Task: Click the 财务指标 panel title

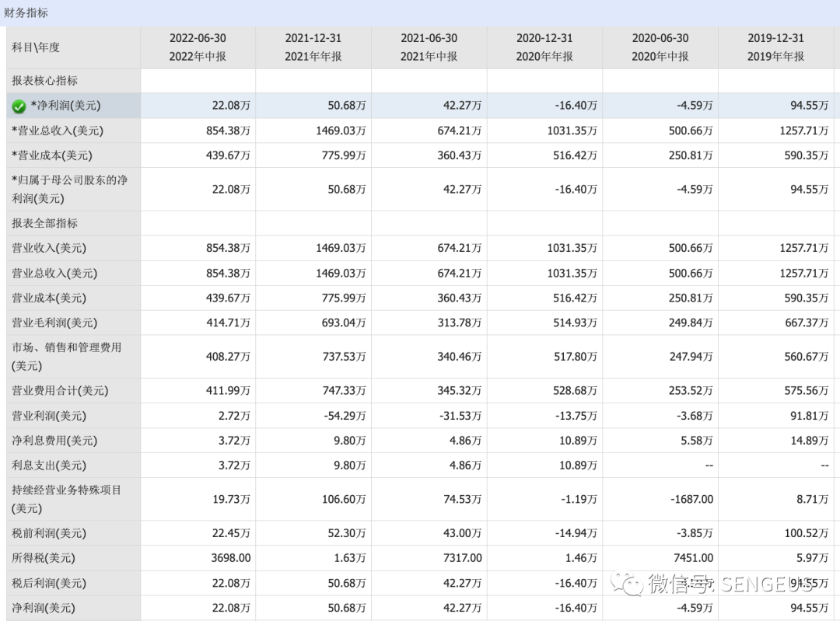Action: pos(26,12)
